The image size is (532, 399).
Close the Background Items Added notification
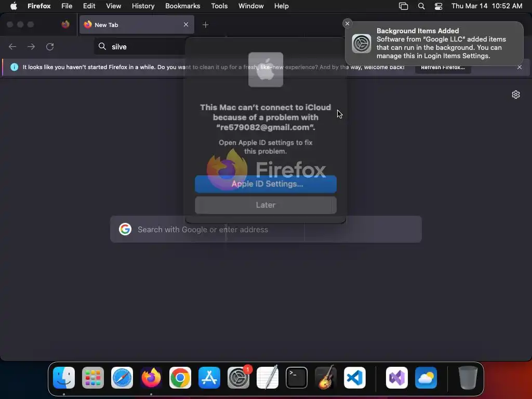tap(347, 23)
